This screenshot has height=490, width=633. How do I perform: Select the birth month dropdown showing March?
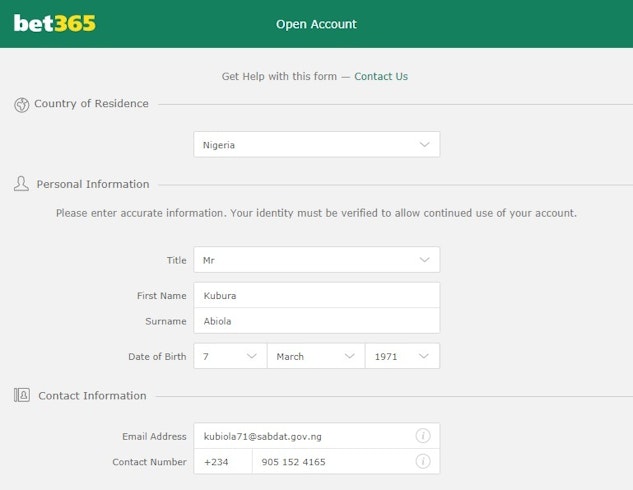coord(315,356)
